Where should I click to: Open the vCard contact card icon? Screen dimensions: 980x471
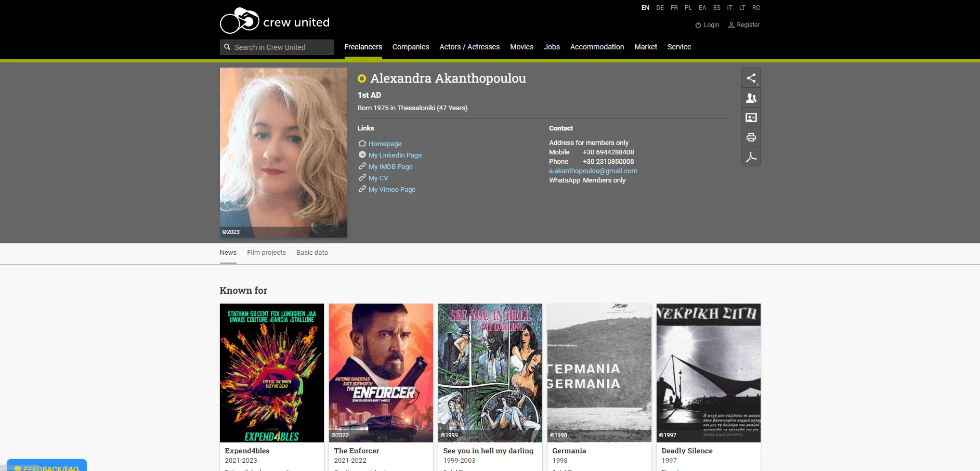(x=751, y=117)
